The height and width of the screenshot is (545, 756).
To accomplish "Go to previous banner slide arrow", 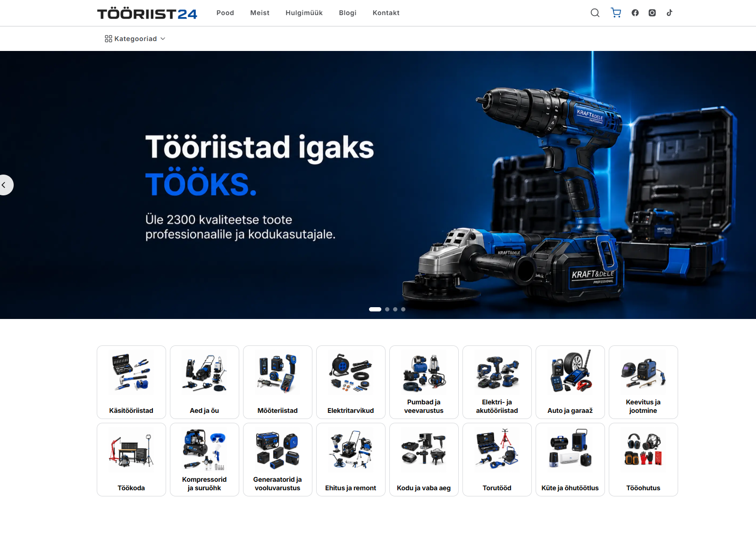I will [5, 185].
